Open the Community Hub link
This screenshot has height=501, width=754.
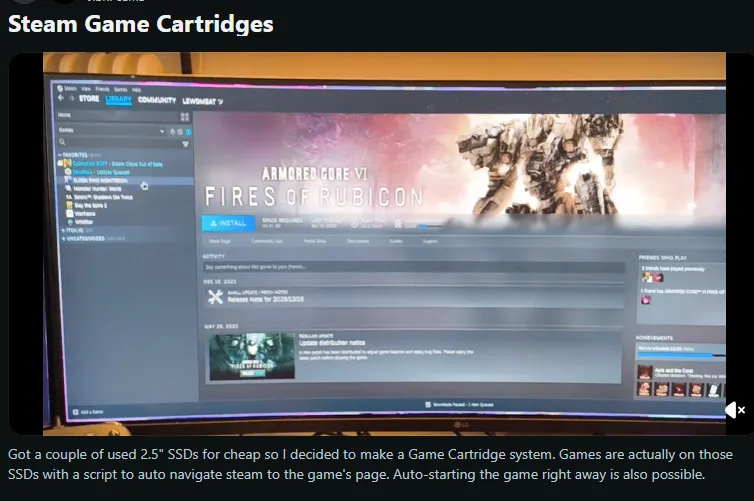[267, 241]
